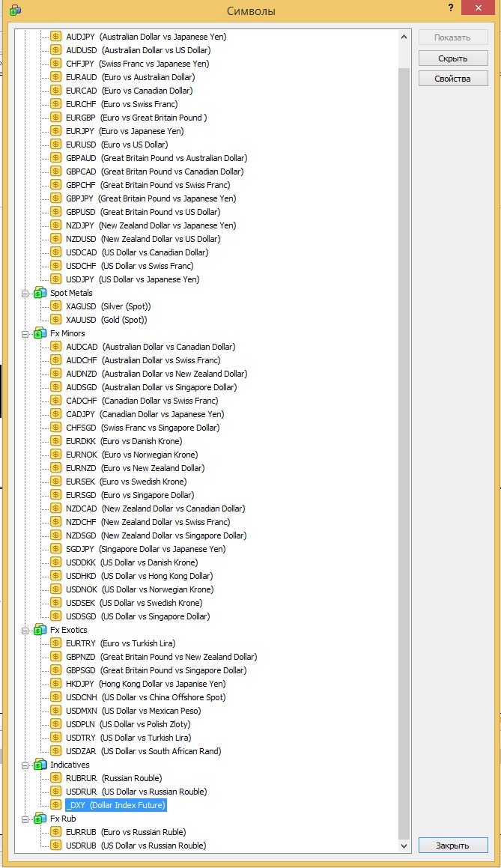
Task: Click the Fx Rub group folder icon
Action: pyautogui.click(x=40, y=819)
